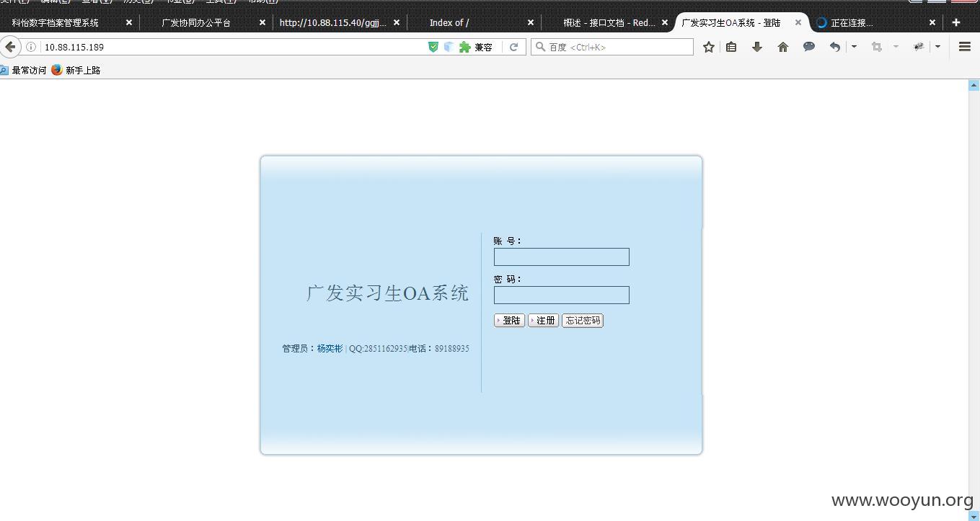
Task: Switch to the 科怡数字档案管理系统 tab
Action: 56,22
